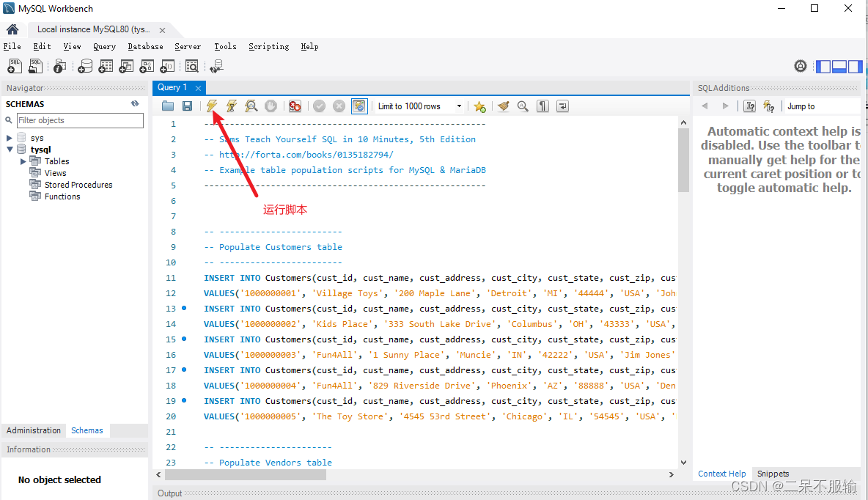Open the home screen tab icon
This screenshot has height=500, width=868.
click(x=12, y=29)
